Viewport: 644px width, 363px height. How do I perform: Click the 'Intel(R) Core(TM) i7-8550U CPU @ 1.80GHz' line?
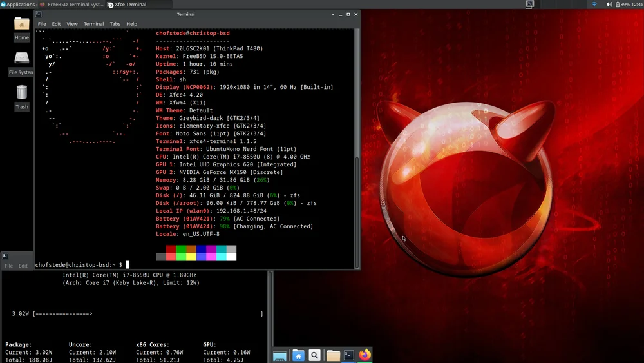129,275
